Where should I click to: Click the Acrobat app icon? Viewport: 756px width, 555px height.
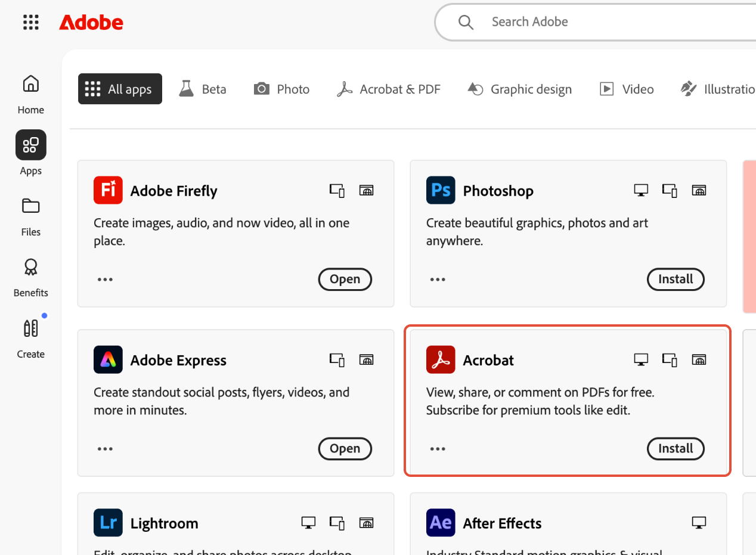pos(441,359)
